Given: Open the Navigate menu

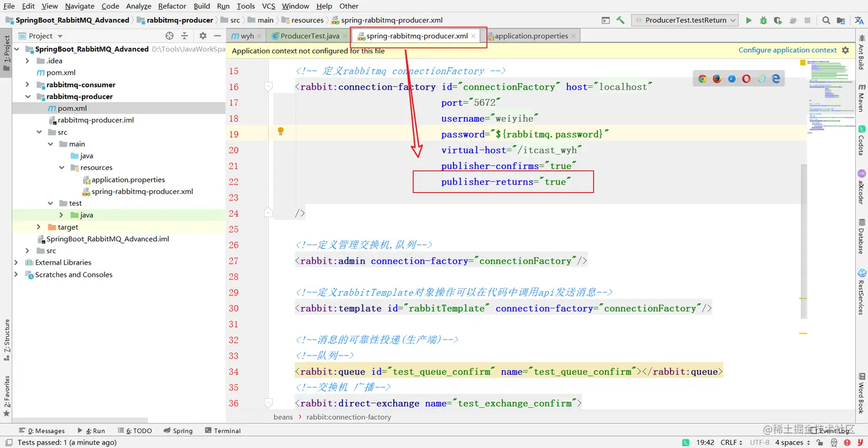Looking at the screenshot, I should pyautogui.click(x=80, y=6).
